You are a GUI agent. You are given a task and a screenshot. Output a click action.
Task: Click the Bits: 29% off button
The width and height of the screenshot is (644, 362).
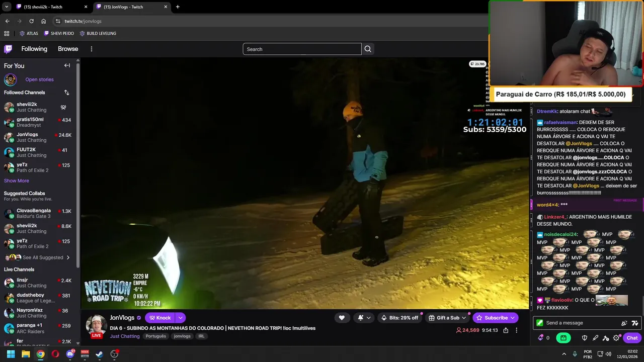pos(400,318)
